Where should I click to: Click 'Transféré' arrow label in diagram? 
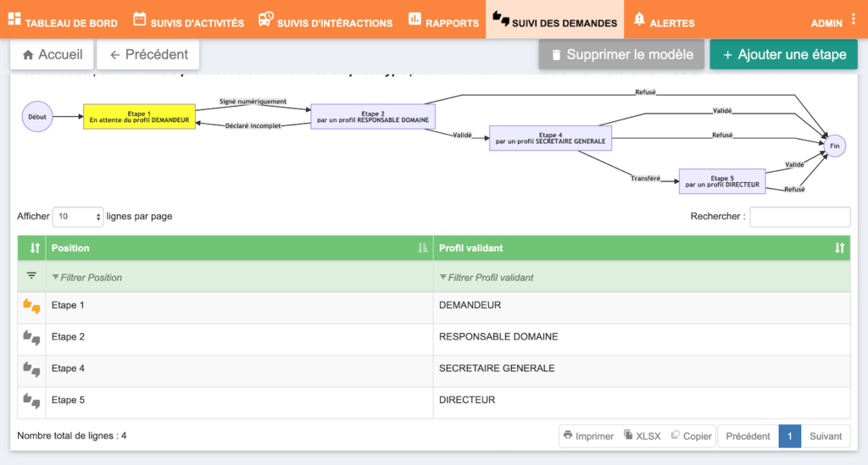(x=645, y=179)
